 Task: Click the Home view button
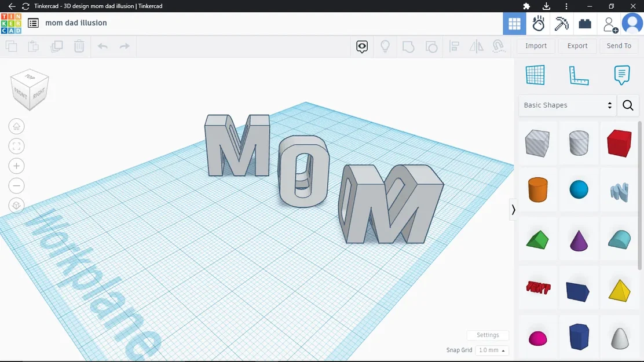tap(16, 127)
